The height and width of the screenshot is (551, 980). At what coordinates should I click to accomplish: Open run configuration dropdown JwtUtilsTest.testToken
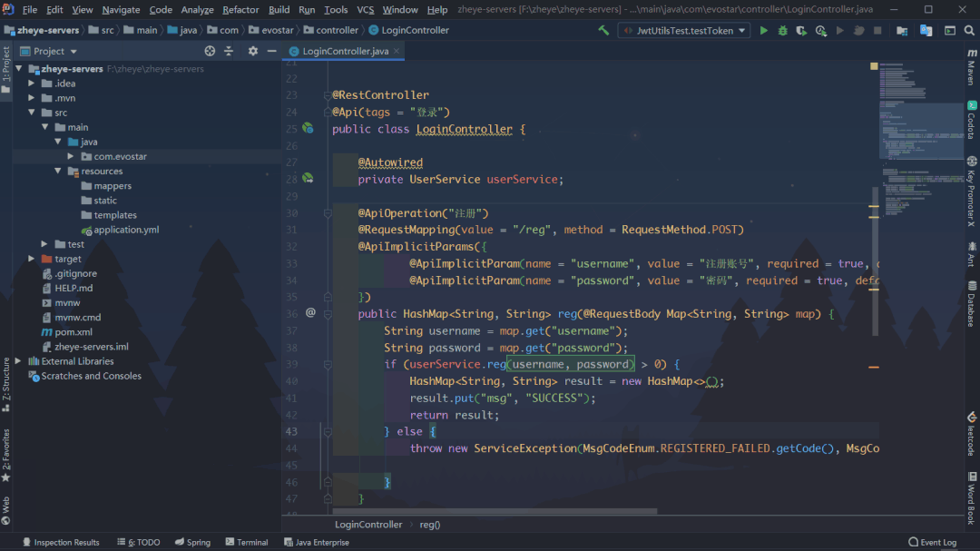point(684,30)
